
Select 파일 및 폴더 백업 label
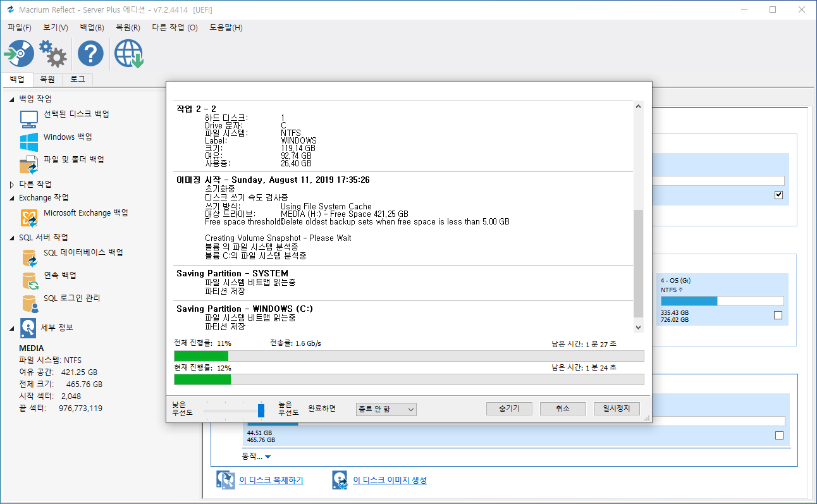(74, 160)
